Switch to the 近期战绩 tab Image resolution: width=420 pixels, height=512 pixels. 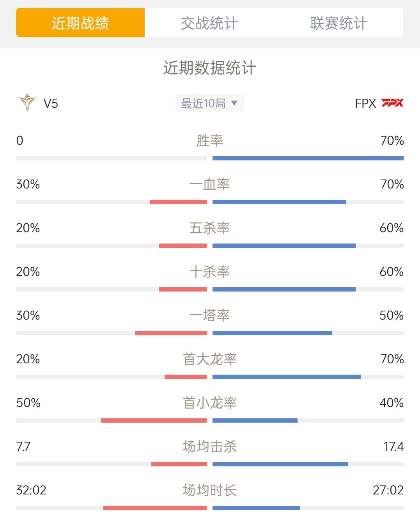(x=80, y=23)
